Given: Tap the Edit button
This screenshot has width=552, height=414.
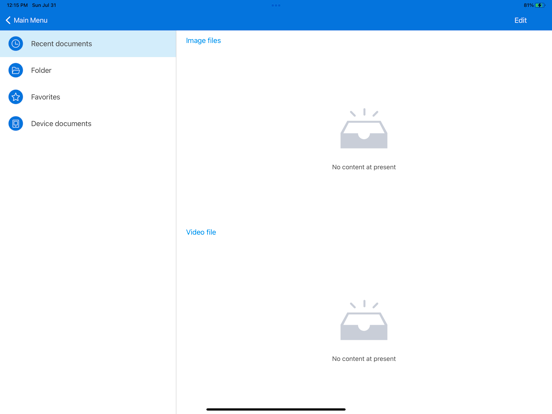Looking at the screenshot, I should [x=520, y=20].
